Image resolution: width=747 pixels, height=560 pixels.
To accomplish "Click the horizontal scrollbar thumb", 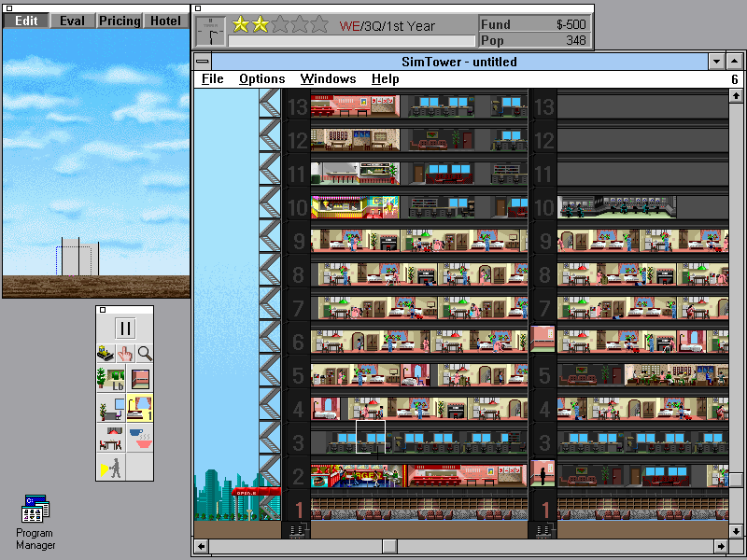I will pyautogui.click(x=389, y=546).
